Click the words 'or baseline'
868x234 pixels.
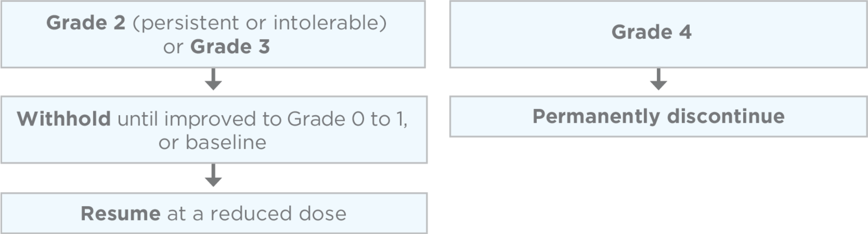click(x=213, y=142)
